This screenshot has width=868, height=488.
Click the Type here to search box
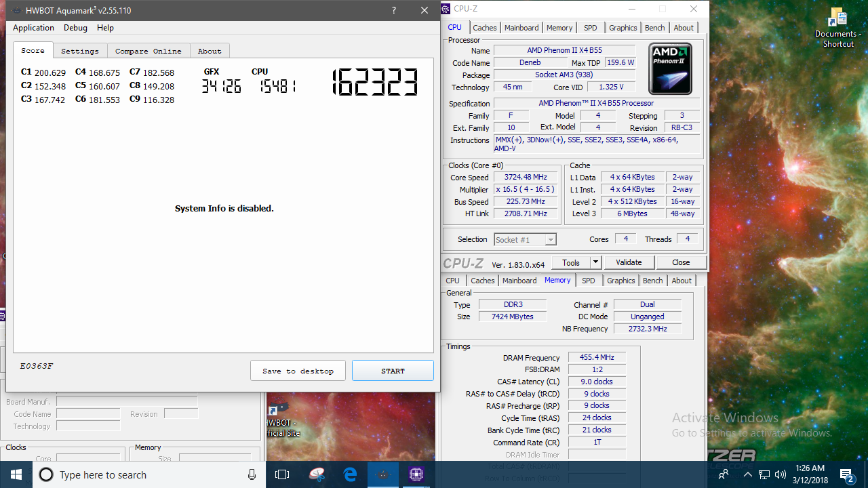click(149, 474)
